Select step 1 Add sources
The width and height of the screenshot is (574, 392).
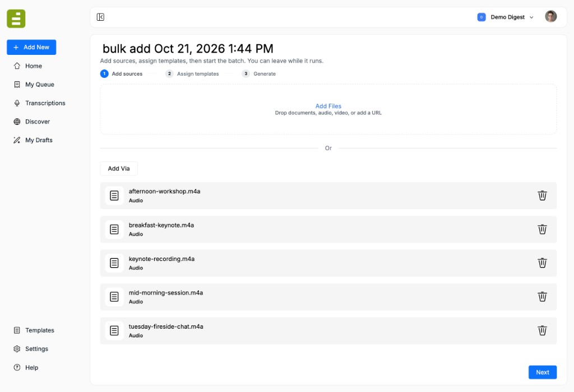tap(121, 73)
